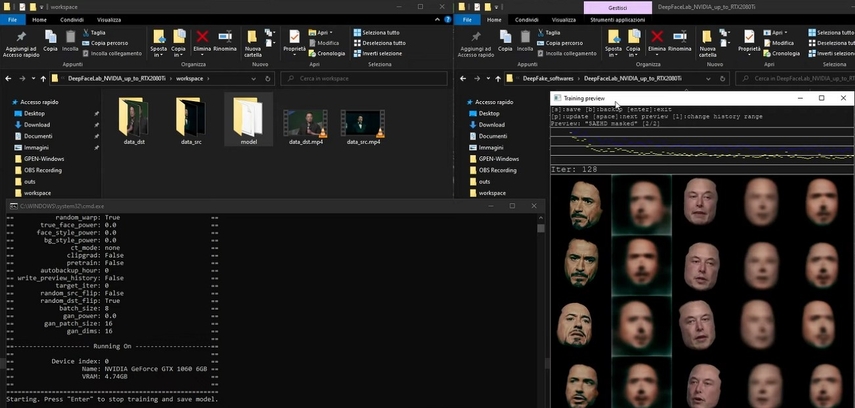Pin to Accesso rapido in workspace window
The image size is (855, 408).
[x=21, y=44]
